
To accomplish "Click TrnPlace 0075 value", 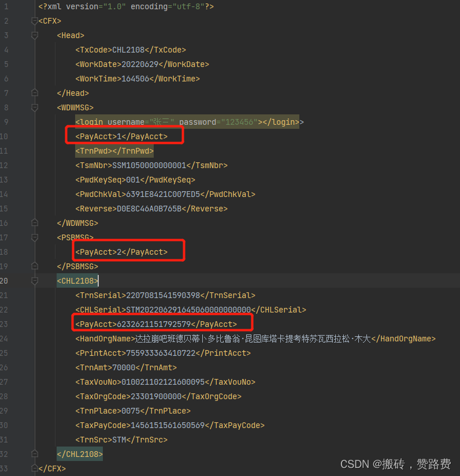I will [x=131, y=411].
